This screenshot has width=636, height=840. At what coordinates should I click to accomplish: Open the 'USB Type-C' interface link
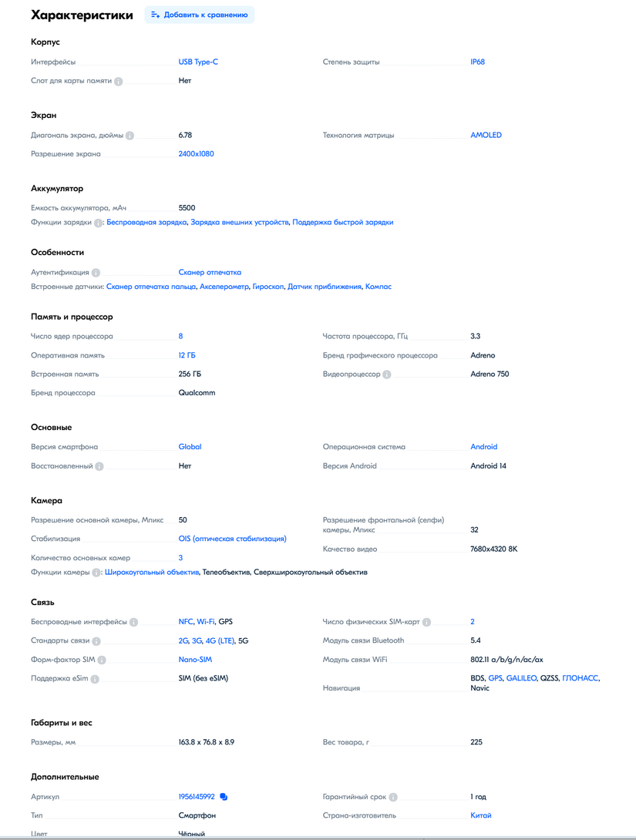(x=198, y=62)
